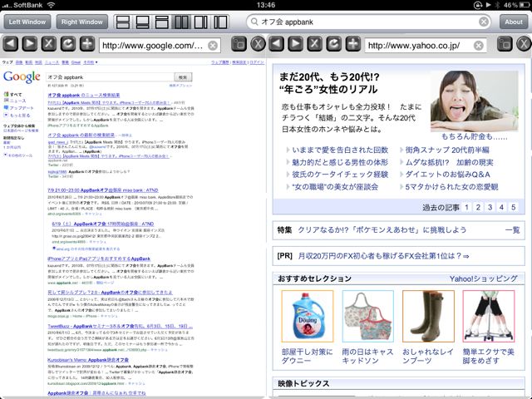532x399 pixels.
Task: Open the 7/9 21:00~23:00 AppBankオフ会 ATND result
Action: coord(103,190)
